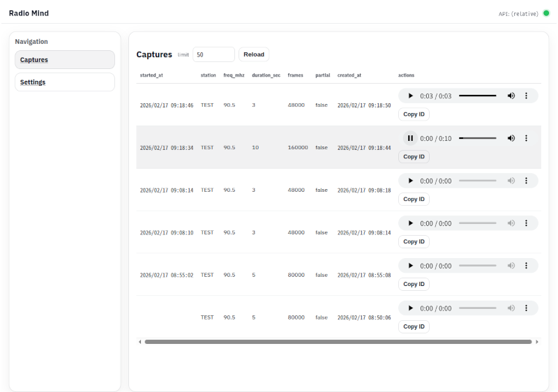The height and width of the screenshot is (392, 558).
Task: Mute the 10-second capture's audio player
Action: 511,138
